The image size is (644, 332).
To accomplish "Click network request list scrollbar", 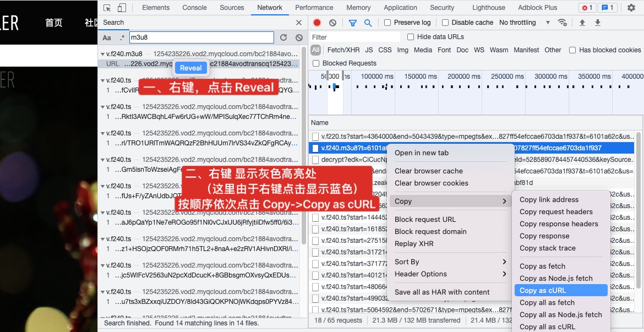I will pos(638,210).
